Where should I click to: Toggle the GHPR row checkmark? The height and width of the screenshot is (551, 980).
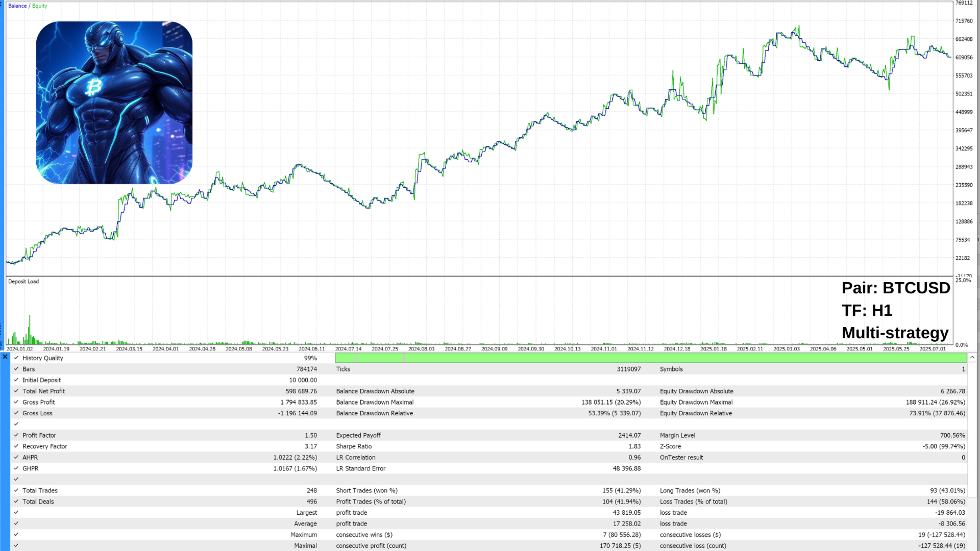pyautogui.click(x=16, y=468)
